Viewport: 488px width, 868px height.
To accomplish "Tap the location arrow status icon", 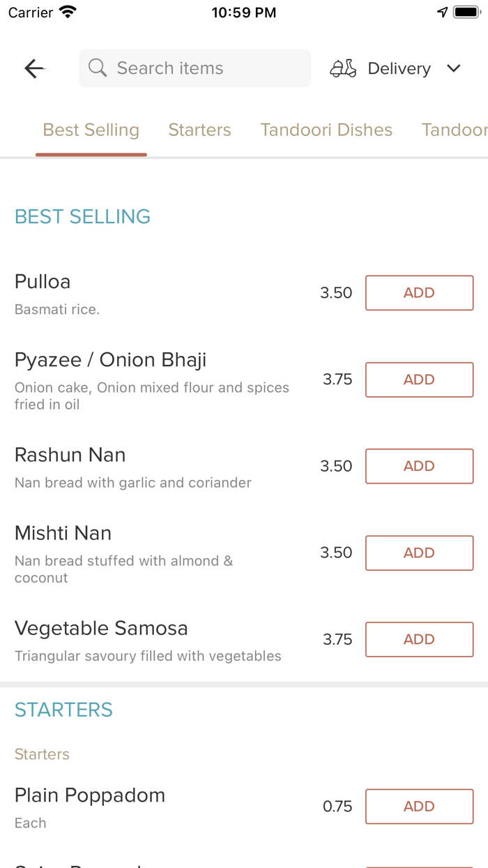I will pos(442,13).
